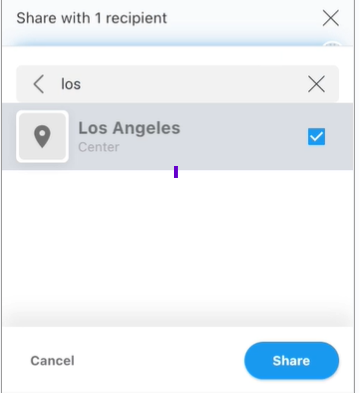Viewport: 361px width, 393px height.
Task: Click the X inside the search bar
Action: pyautogui.click(x=316, y=84)
